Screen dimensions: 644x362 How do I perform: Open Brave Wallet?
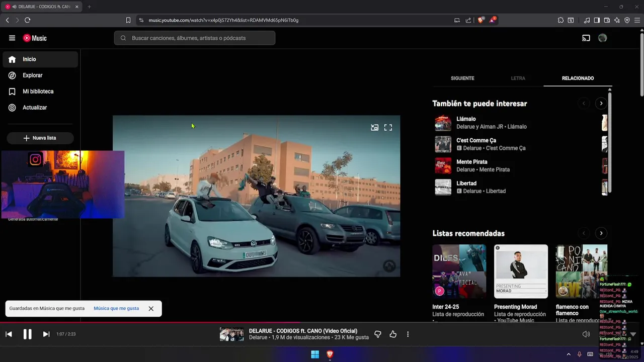(x=607, y=20)
